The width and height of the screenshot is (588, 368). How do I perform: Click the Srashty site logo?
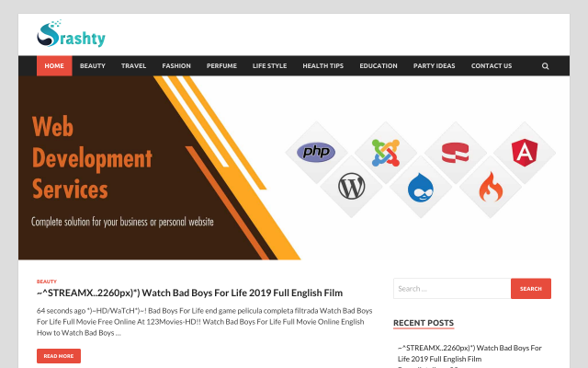coord(71,33)
